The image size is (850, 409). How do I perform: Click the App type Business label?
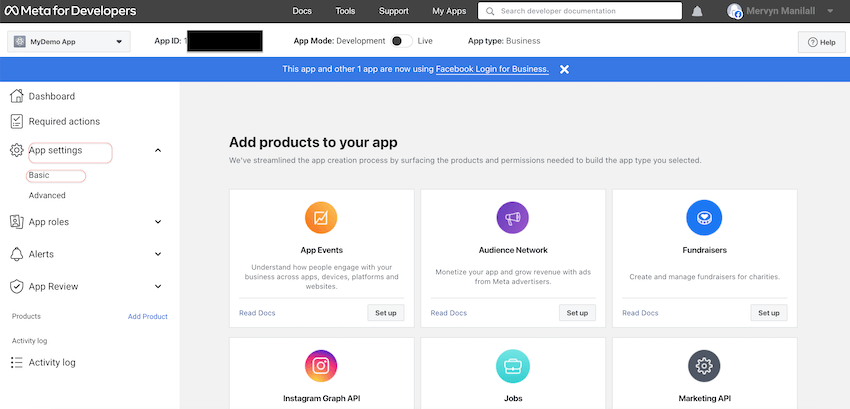504,41
